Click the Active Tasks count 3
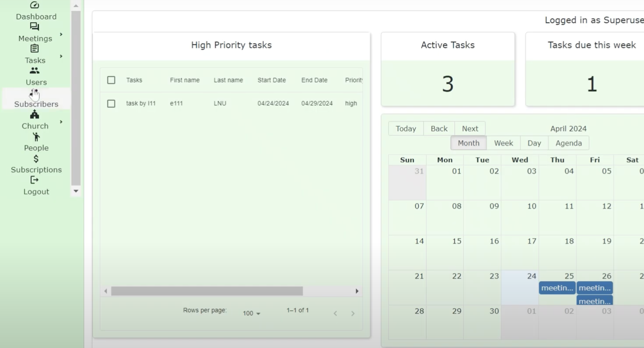This screenshot has width=644, height=348. point(448,84)
